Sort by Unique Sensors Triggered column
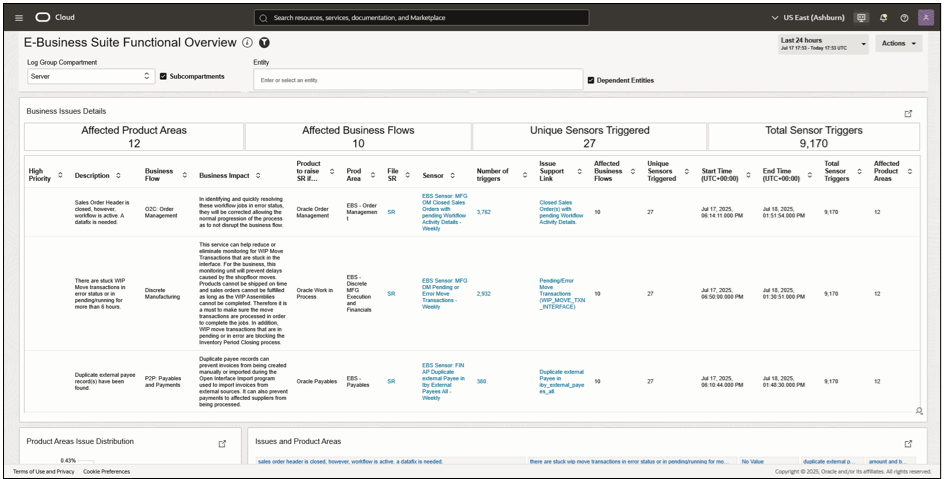944x479 pixels. click(x=686, y=172)
